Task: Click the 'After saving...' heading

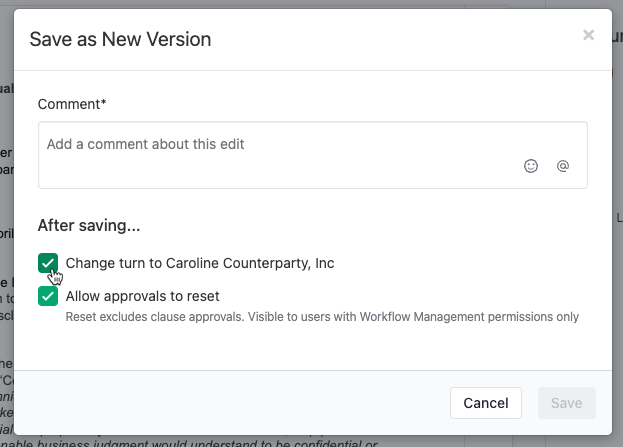Action: pyautogui.click(x=89, y=225)
